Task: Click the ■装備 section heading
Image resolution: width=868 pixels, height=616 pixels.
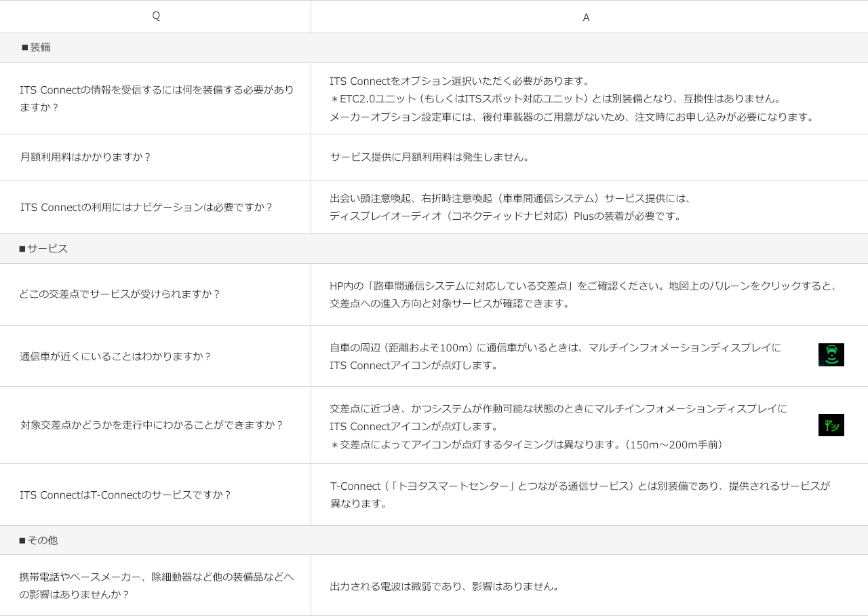Action: [36, 47]
